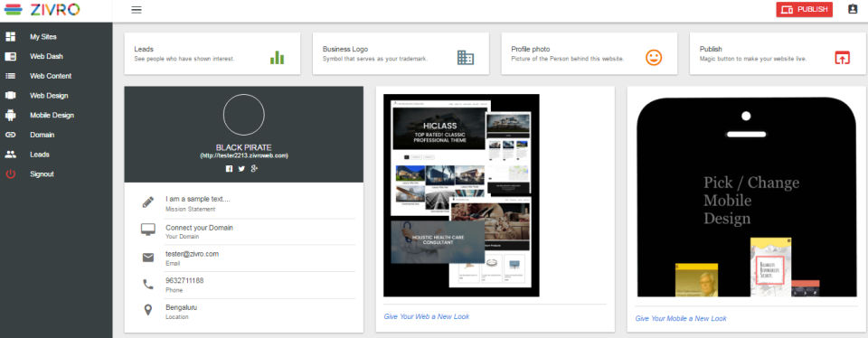Click the Business Logo building icon
The height and width of the screenshot is (338, 868).
pyautogui.click(x=466, y=58)
